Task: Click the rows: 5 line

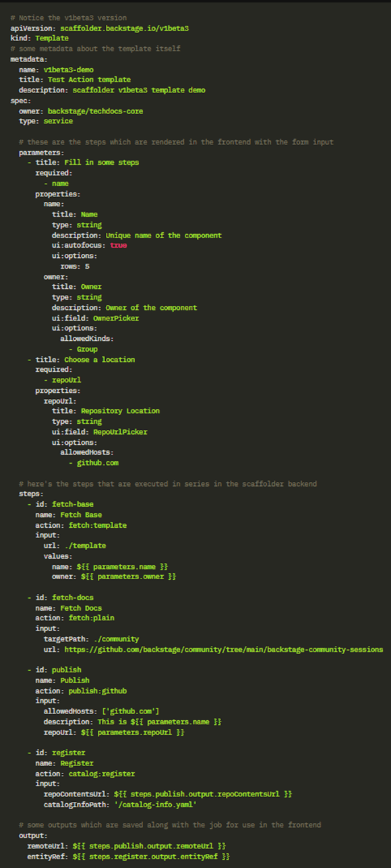Action: tap(75, 267)
